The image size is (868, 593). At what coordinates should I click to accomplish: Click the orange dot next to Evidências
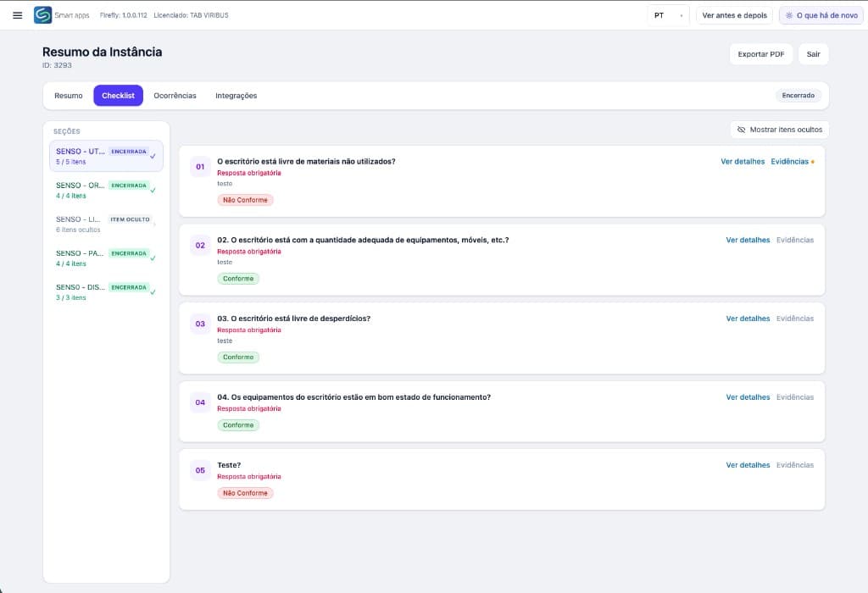(x=813, y=162)
